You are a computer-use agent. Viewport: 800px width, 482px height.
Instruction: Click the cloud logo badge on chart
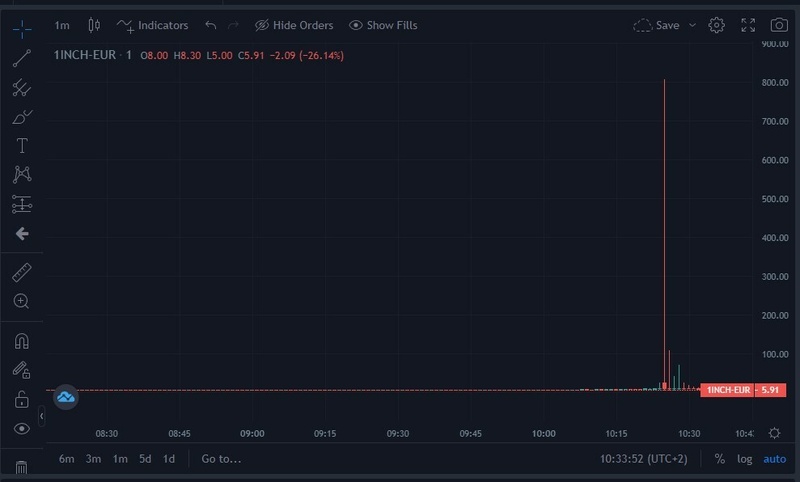click(x=66, y=397)
